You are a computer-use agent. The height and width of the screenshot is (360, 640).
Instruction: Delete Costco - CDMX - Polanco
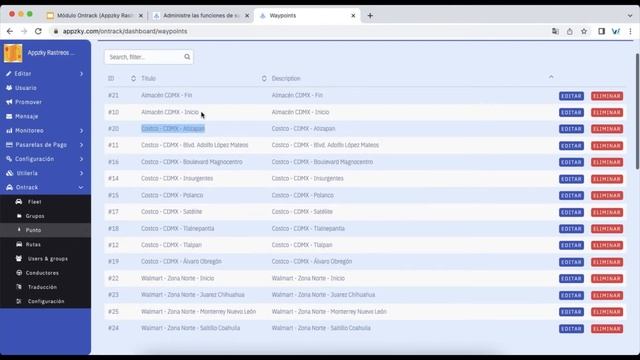coord(607,196)
